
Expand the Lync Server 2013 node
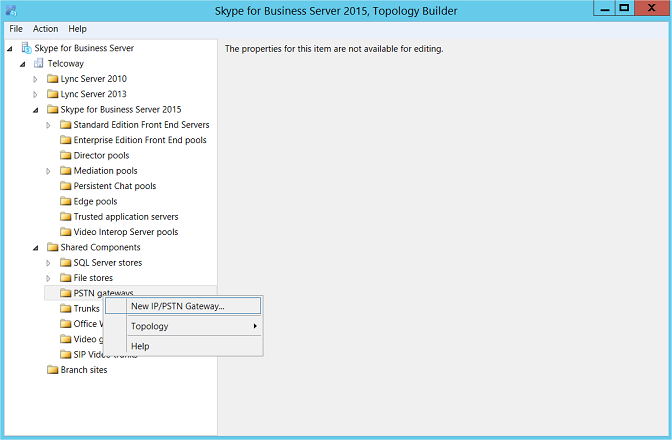click(36, 94)
